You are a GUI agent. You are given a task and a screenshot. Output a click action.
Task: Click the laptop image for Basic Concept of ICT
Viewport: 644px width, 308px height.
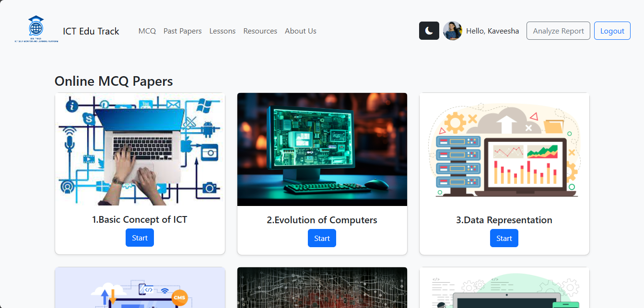click(x=140, y=149)
